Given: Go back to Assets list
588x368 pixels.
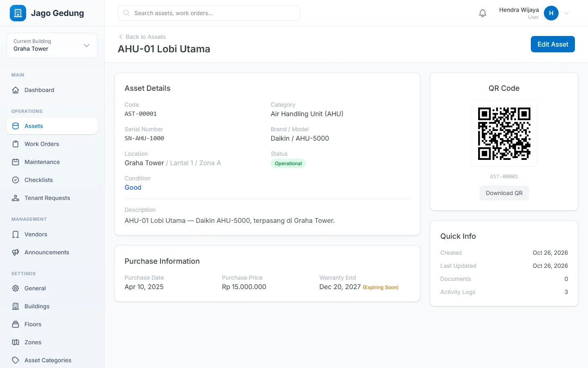Looking at the screenshot, I should [x=142, y=37].
